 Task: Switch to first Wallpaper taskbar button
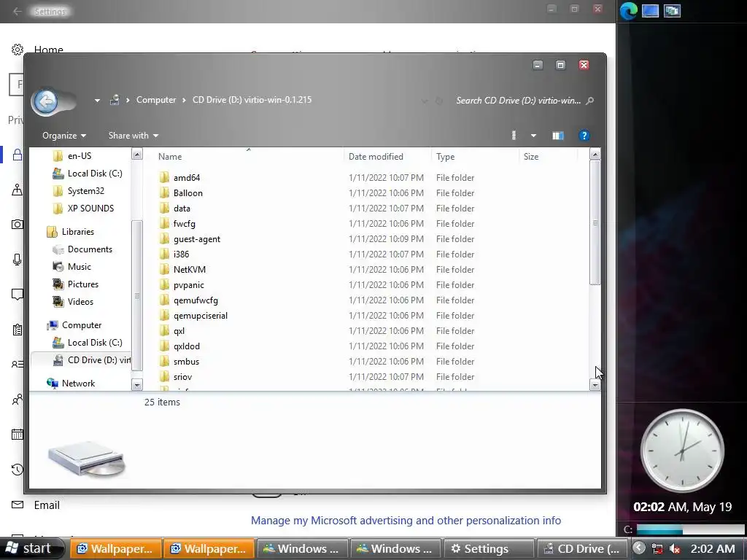click(x=115, y=548)
